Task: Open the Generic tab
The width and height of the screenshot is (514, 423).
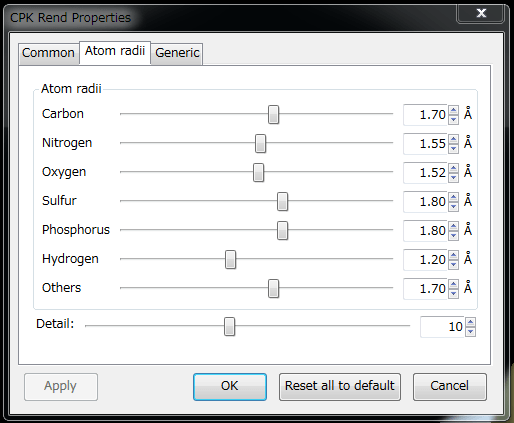Action: click(177, 53)
